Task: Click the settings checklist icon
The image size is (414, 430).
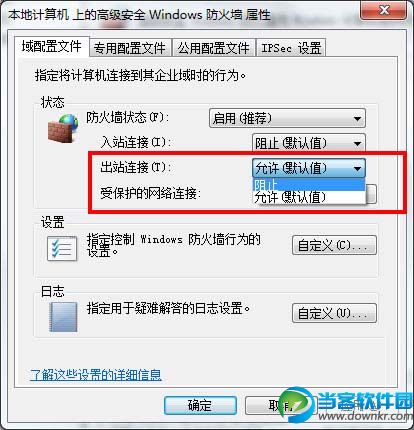Action: (62, 248)
